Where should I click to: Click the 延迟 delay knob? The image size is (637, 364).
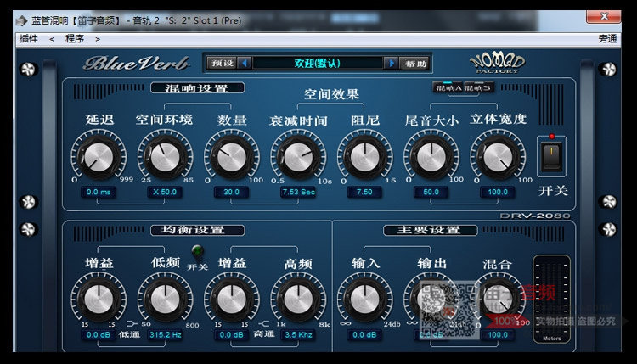pyautogui.click(x=99, y=157)
